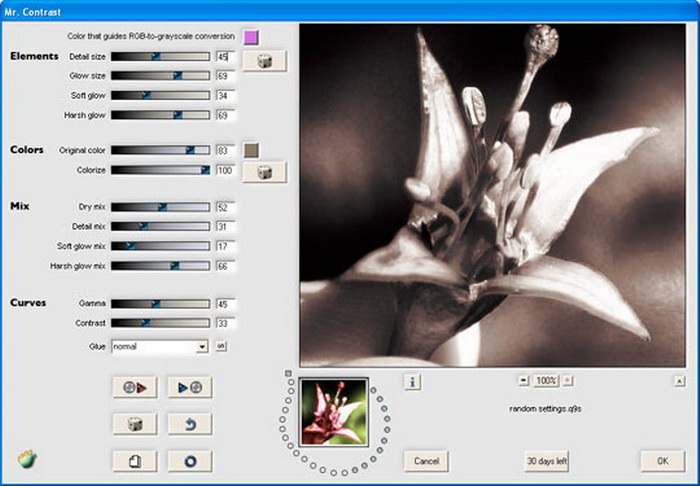Viewport: 700px width, 486px height.
Task: Focus the Harsh glow mix field showing 66
Action: pyautogui.click(x=225, y=266)
